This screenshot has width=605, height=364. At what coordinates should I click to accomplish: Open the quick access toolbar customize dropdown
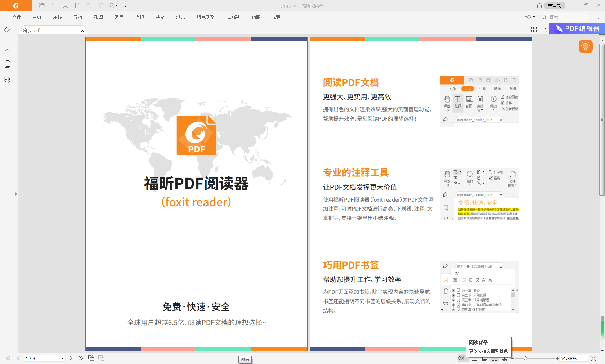coord(125,6)
